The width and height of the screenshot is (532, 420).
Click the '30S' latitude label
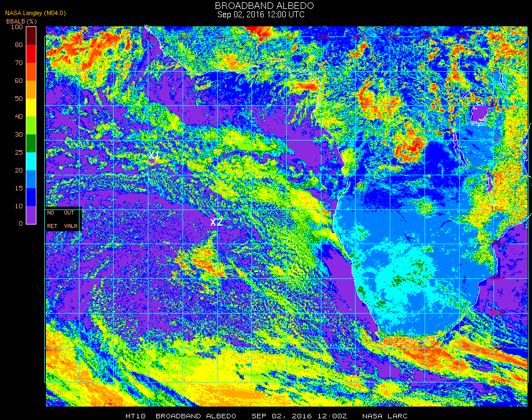(497, 312)
